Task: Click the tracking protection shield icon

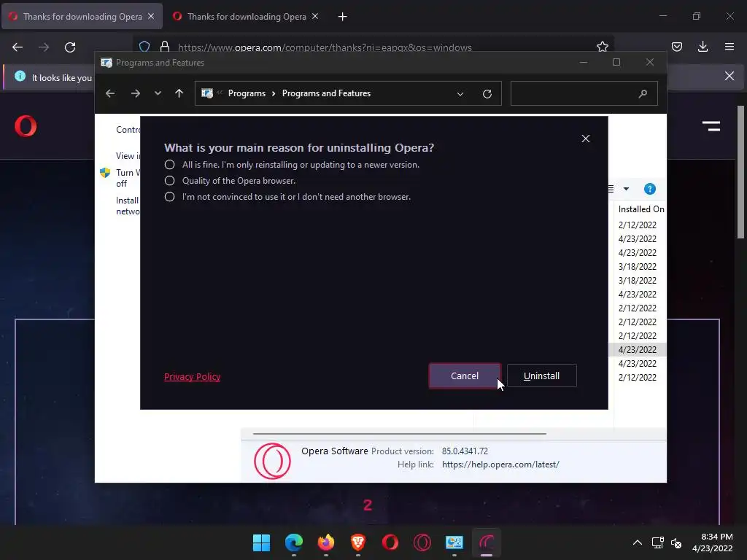Action: 144,47
